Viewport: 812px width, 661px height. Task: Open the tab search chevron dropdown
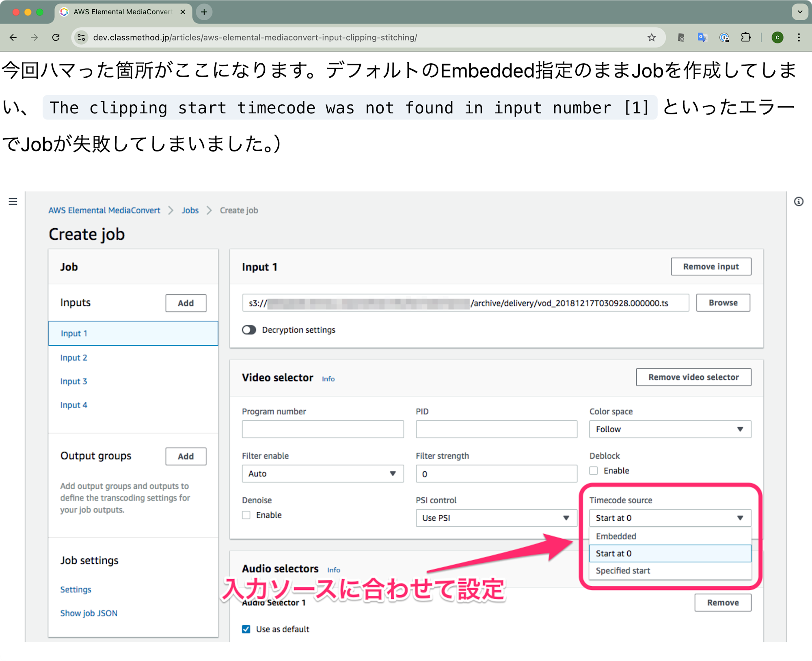[x=800, y=12]
